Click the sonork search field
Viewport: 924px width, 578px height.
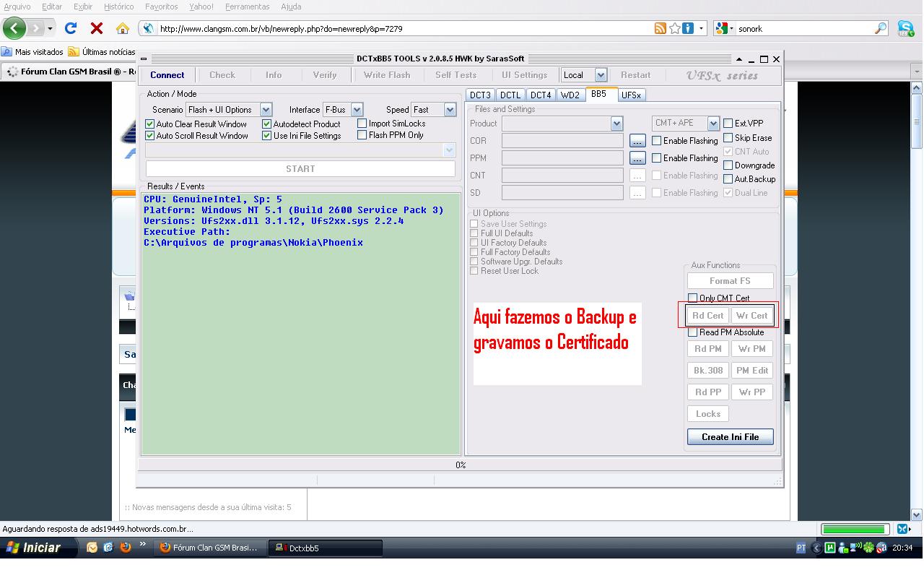tap(803, 29)
